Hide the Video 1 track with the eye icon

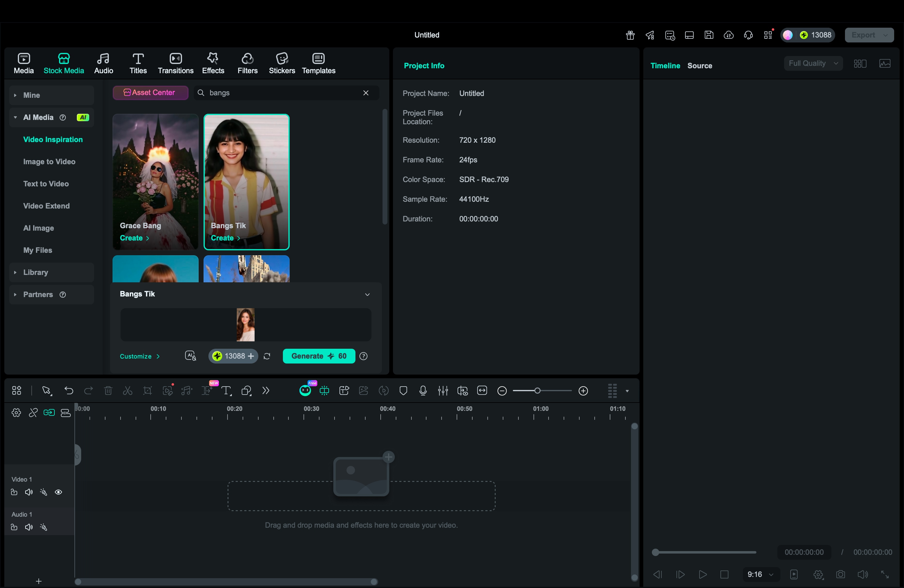pos(58,492)
